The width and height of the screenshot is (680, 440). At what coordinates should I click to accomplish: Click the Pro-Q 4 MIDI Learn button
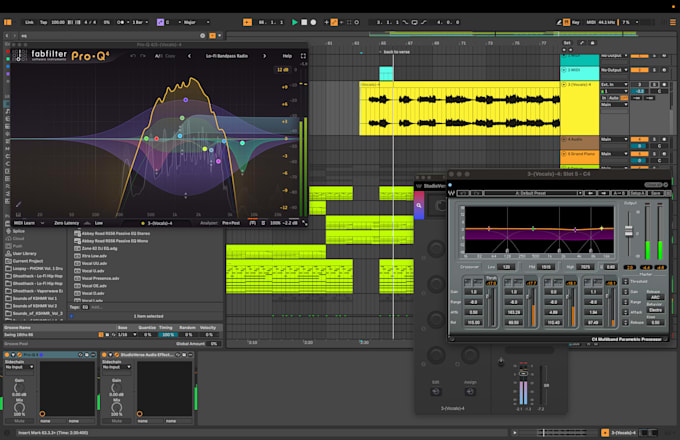coord(24,223)
